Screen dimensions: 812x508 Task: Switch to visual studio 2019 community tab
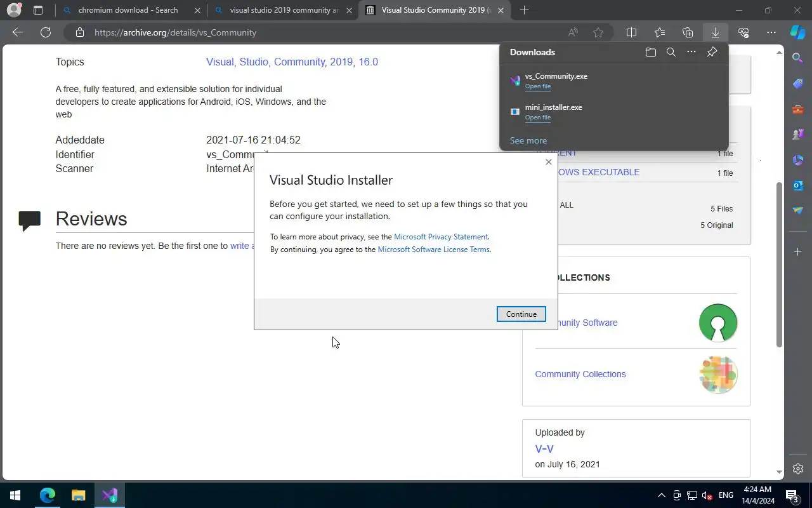[284, 10]
